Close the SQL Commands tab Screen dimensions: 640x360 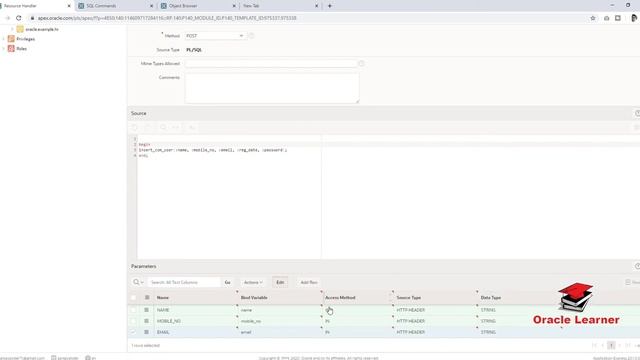pos(152,6)
